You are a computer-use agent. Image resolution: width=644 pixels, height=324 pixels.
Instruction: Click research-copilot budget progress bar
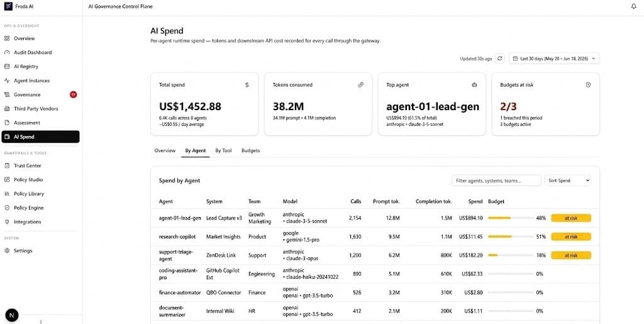510,237
